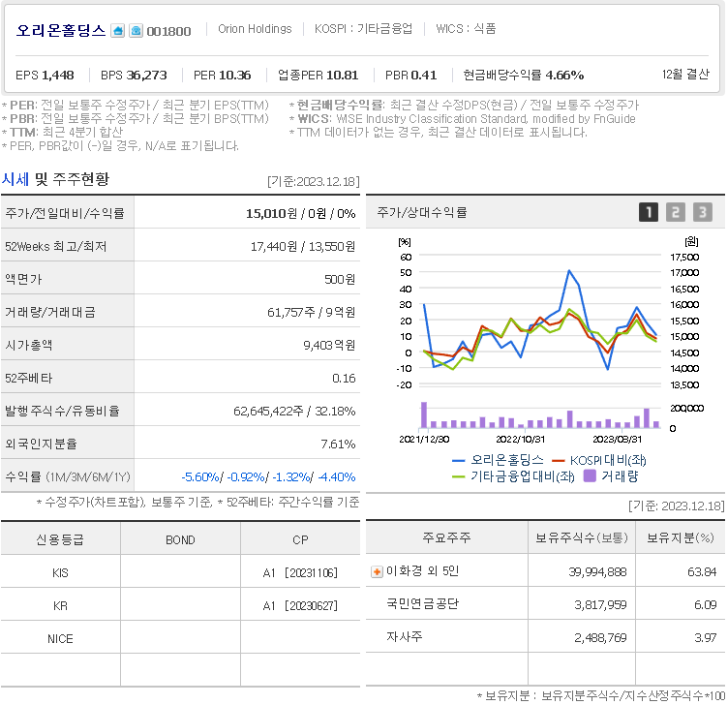The width and height of the screenshot is (728, 705).
Task: Click the 주요주주 column header
Action: tap(446, 537)
